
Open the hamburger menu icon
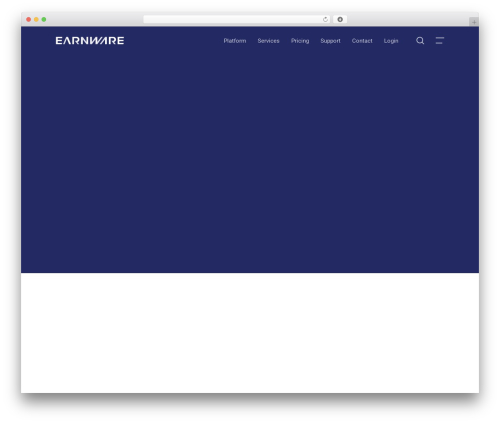click(440, 41)
